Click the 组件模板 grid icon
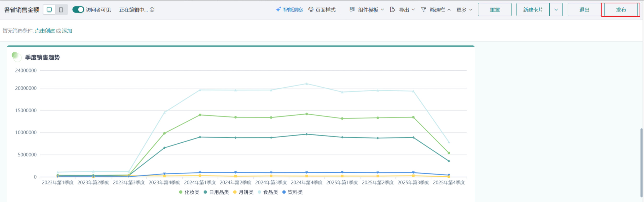The height and width of the screenshot is (202, 644). point(352,9)
